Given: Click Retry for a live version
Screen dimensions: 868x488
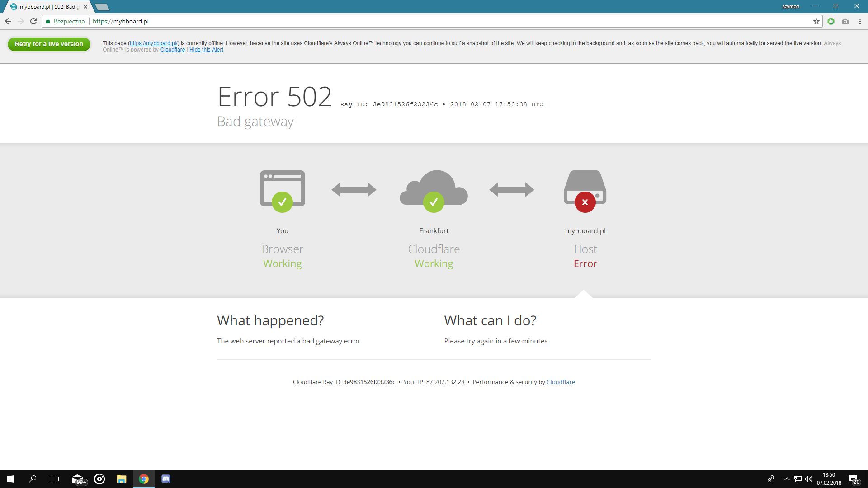Looking at the screenshot, I should [49, 44].
